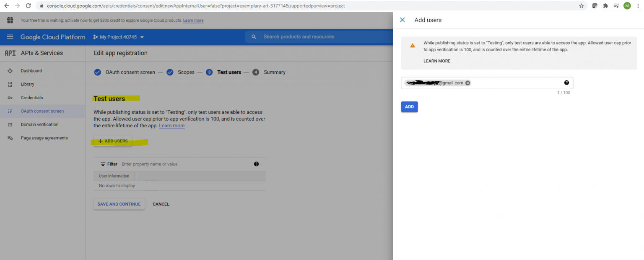Select the Page usage agreements sidebar icon
The height and width of the screenshot is (260, 644).
click(x=10, y=138)
